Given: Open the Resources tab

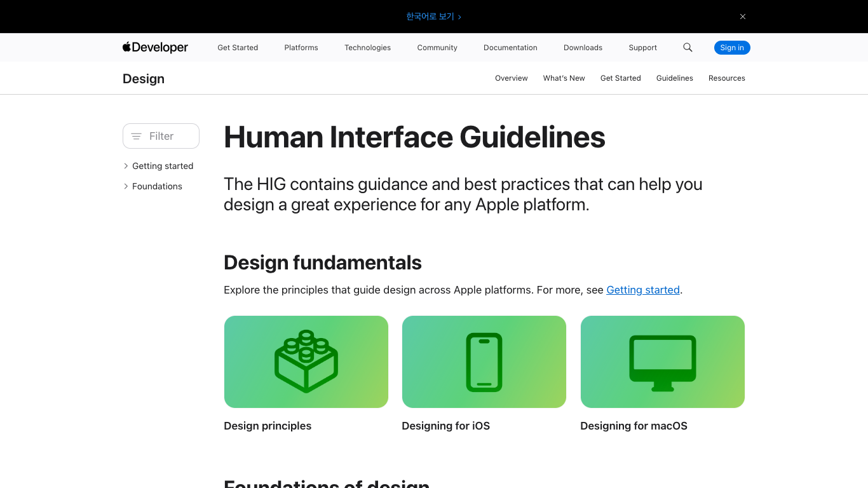Looking at the screenshot, I should point(727,78).
